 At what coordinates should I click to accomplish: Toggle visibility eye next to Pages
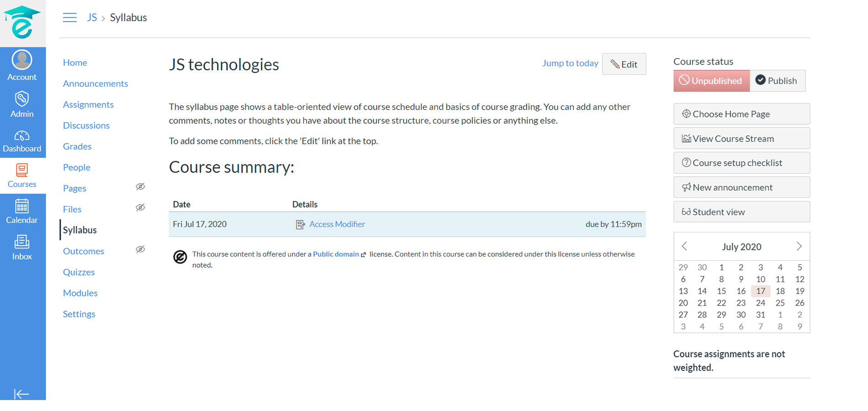pos(140,187)
